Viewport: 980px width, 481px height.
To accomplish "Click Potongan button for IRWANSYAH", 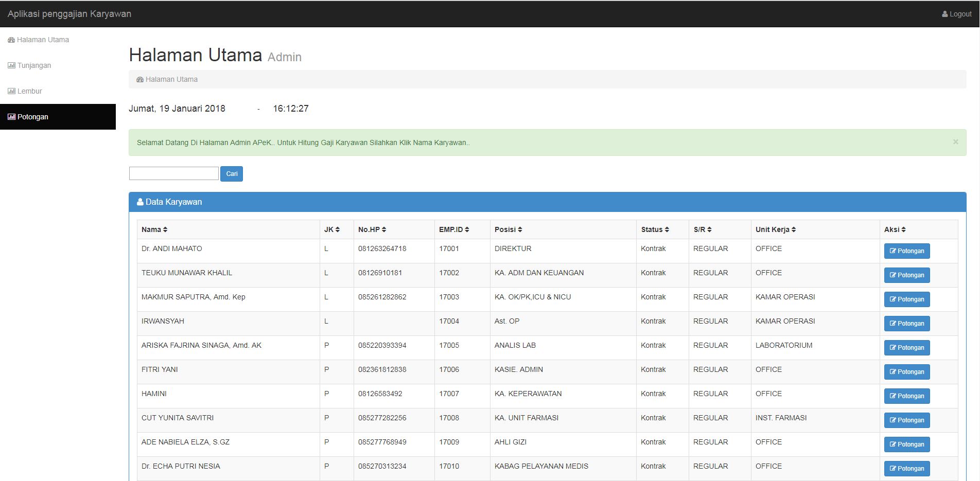I will click(x=907, y=324).
